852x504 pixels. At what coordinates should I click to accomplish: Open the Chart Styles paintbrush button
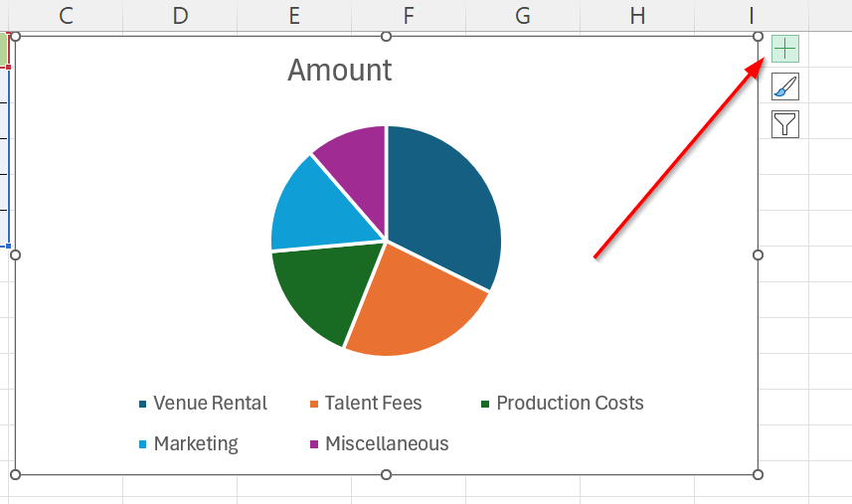784,86
